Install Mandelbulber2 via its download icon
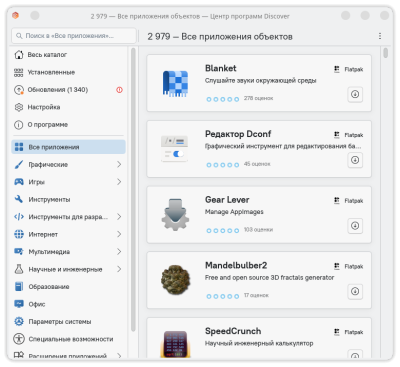Viewport: 400px width, 367px height. (x=355, y=291)
